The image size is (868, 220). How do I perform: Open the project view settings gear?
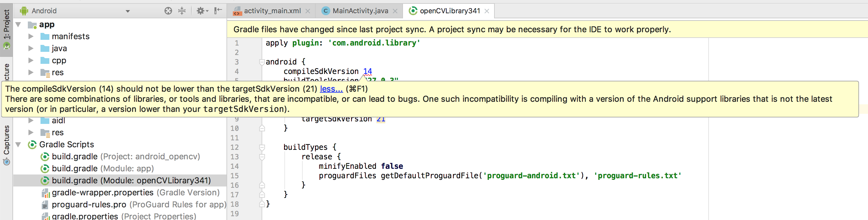(202, 11)
